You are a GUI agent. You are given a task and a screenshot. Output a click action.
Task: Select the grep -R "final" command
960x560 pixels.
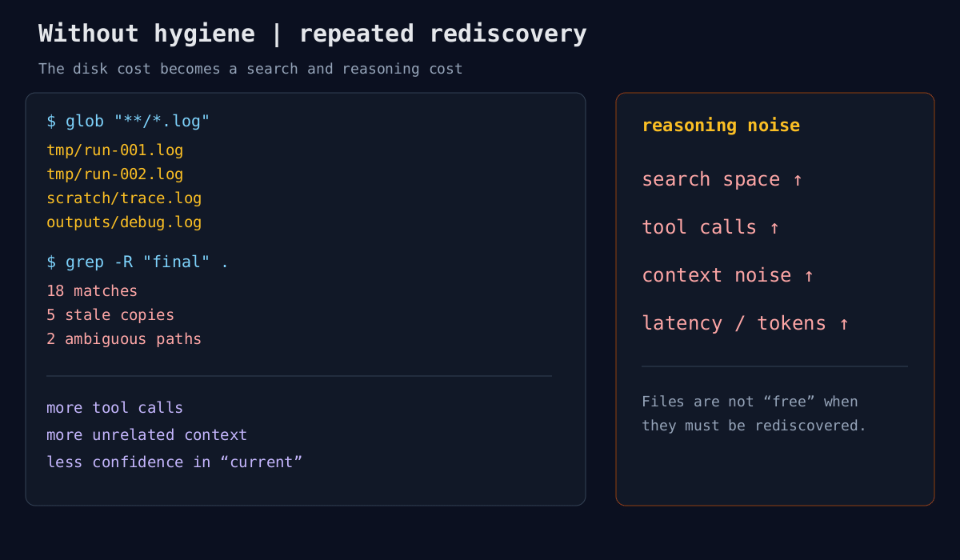(138, 262)
